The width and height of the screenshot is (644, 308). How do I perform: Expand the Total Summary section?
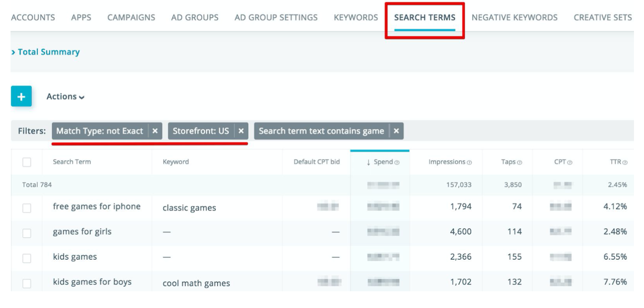tap(45, 52)
